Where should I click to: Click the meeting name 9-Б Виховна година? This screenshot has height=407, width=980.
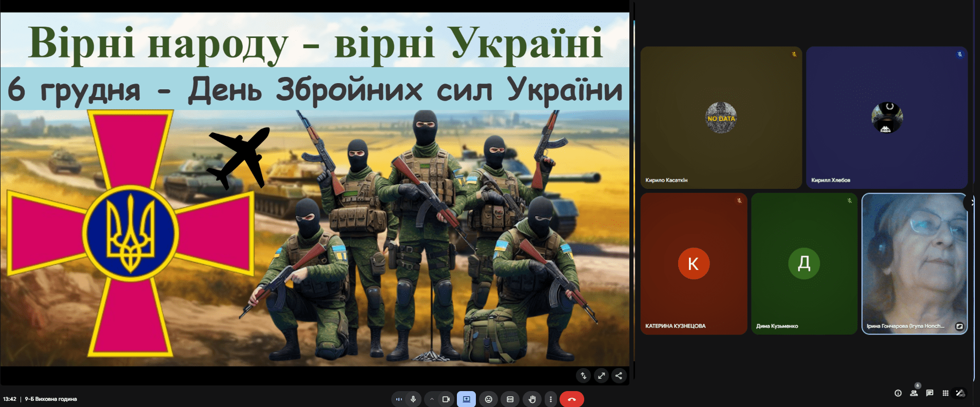pyautogui.click(x=51, y=399)
